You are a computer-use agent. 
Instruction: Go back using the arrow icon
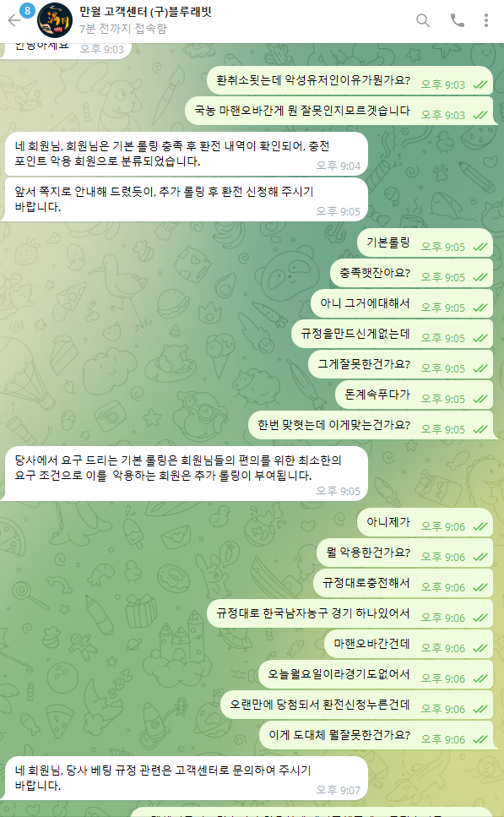click(x=13, y=20)
